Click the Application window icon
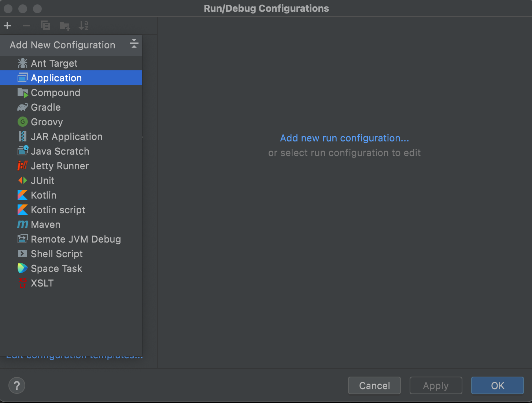This screenshot has height=403, width=532. pos(23,78)
